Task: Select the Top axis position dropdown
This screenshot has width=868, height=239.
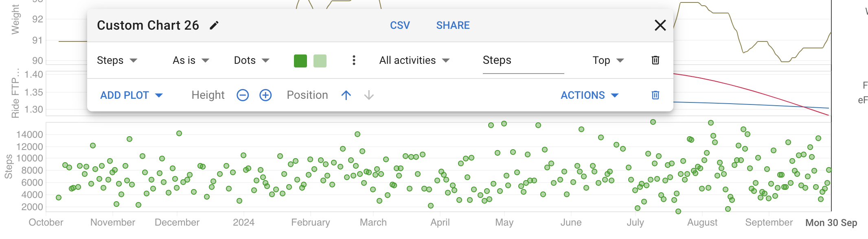Action: 608,61
